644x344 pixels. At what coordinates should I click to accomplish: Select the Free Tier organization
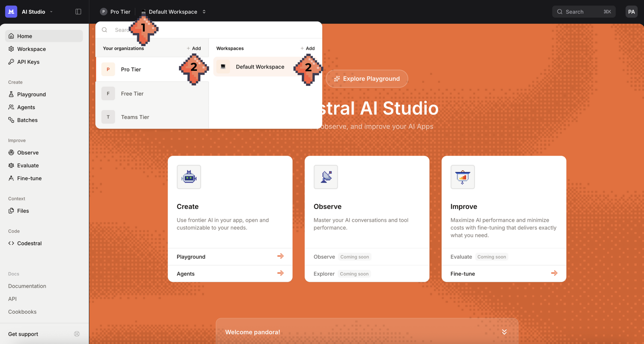coord(132,93)
